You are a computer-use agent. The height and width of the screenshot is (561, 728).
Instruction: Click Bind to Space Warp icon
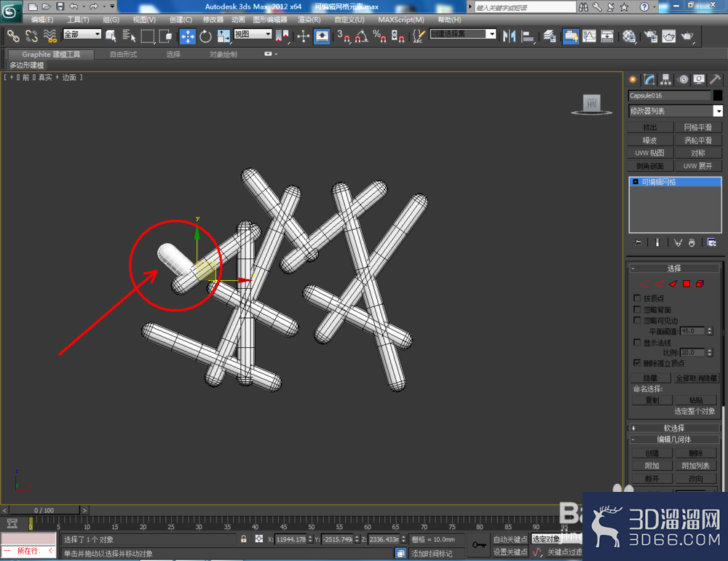click(50, 36)
